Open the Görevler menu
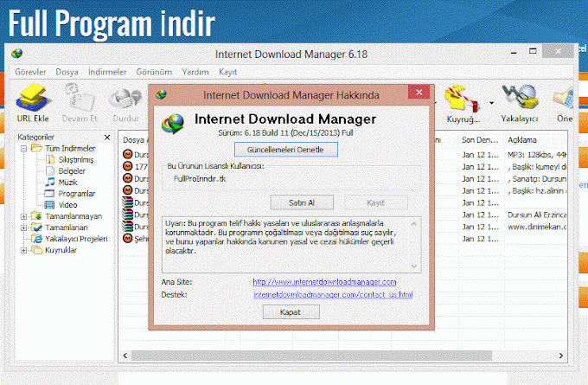588x385 pixels. [x=30, y=72]
